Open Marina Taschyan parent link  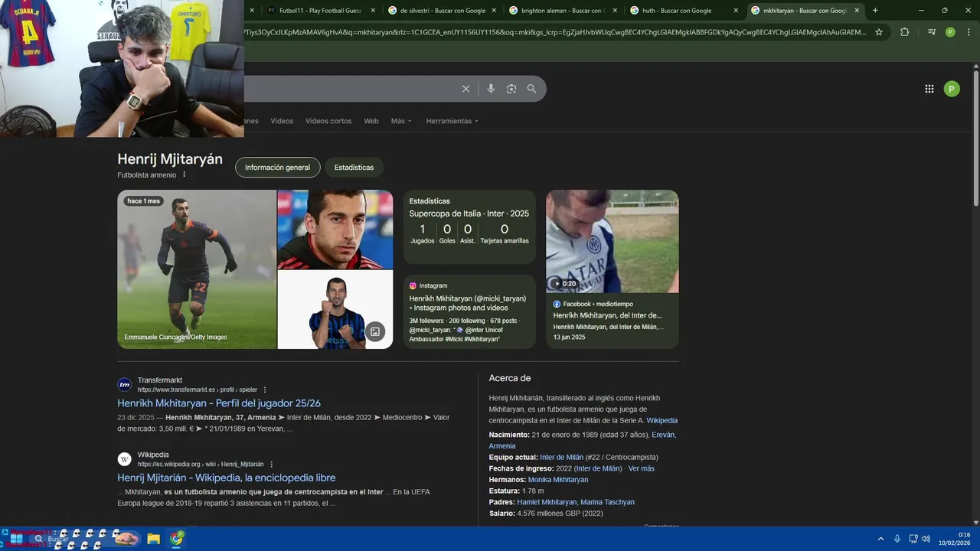[x=607, y=502]
